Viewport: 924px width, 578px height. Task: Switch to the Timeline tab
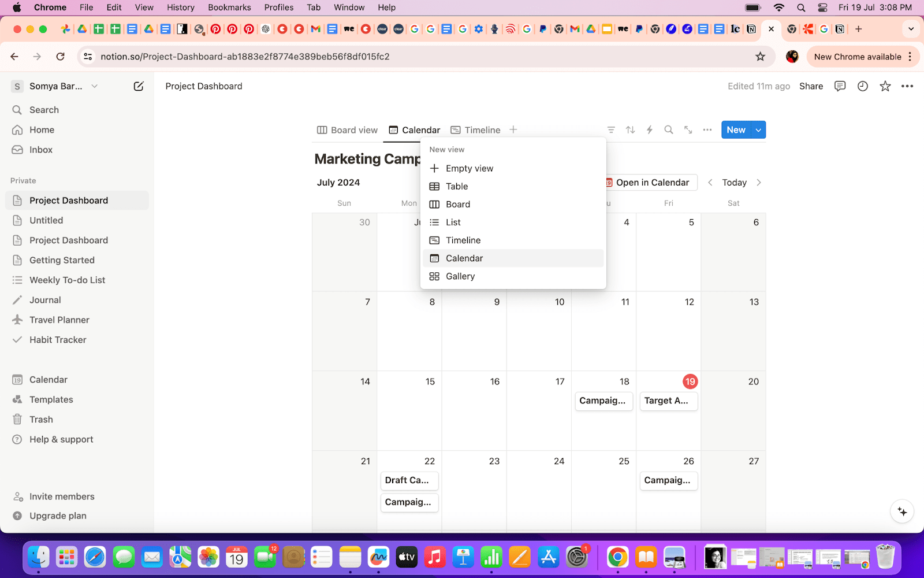click(476, 129)
